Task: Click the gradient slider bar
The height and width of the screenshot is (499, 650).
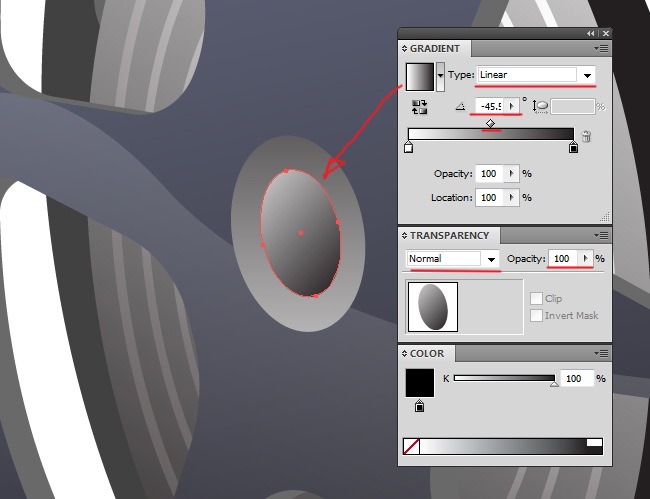Action: pyautogui.click(x=491, y=134)
